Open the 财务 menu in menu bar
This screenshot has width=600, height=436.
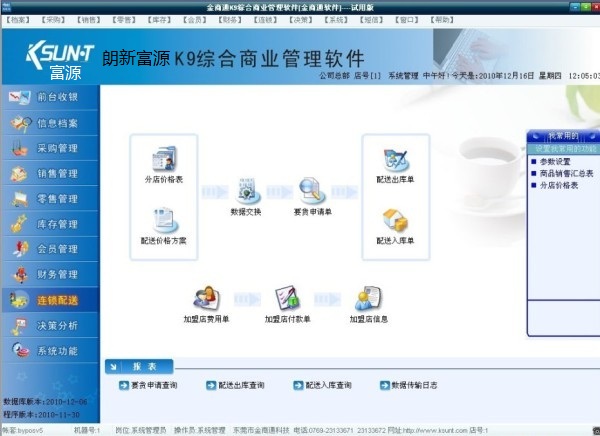231,19
